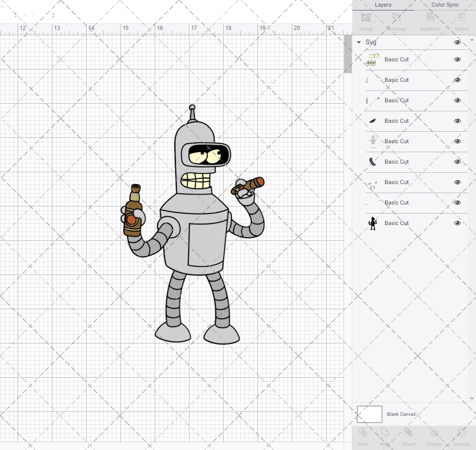Click the rotation stepper control at top left
476x450 pixels.
(x=52, y=15)
